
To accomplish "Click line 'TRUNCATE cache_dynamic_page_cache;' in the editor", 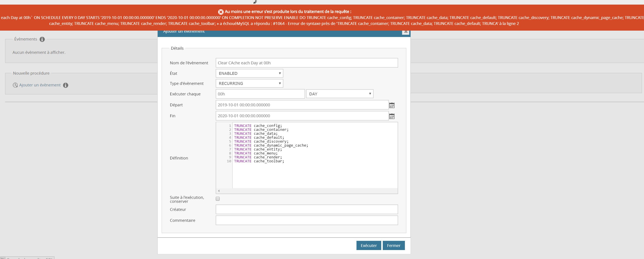I will [271, 145].
